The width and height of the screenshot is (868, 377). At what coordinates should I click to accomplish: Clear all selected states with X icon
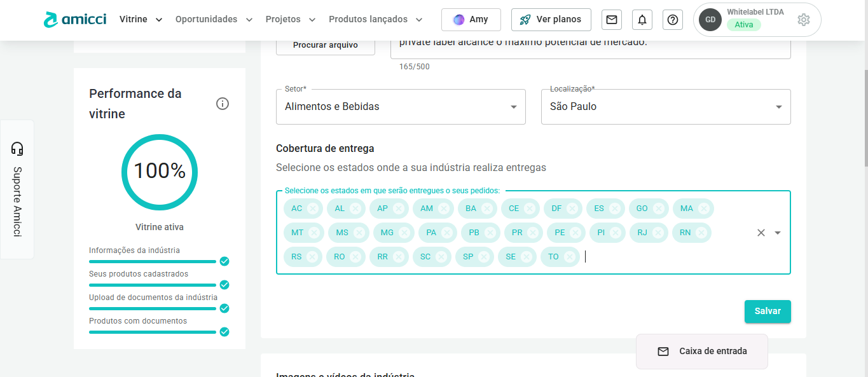coord(761,233)
